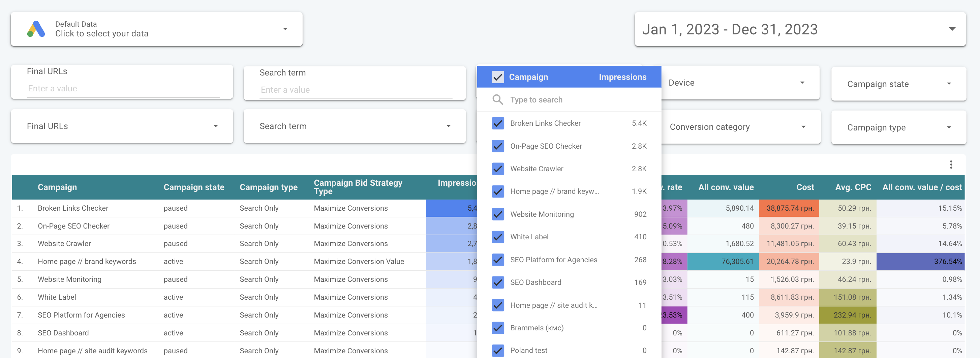Click the Impressions header in the campaign list
Screen dimensions: 980x358
point(622,77)
